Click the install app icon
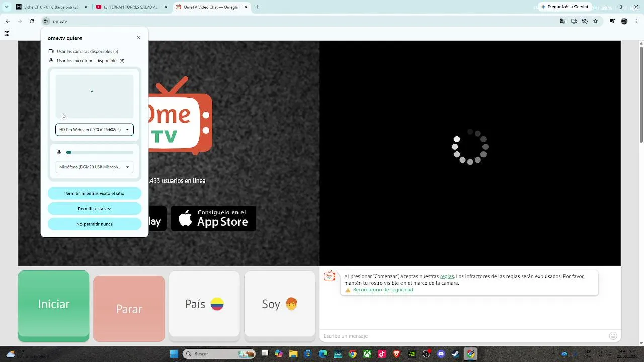The width and height of the screenshot is (644, 362). [574, 21]
